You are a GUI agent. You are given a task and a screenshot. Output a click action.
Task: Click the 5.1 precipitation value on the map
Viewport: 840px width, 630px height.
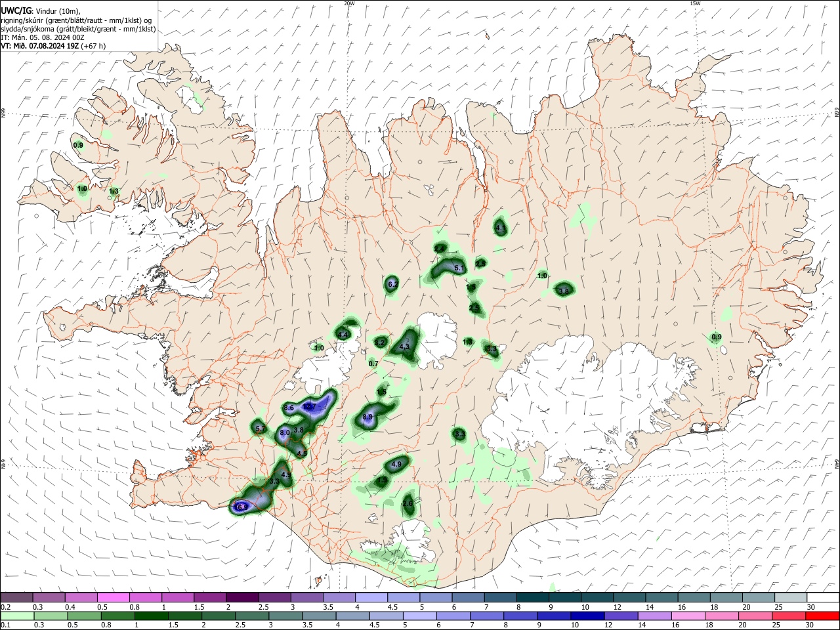pos(459,268)
